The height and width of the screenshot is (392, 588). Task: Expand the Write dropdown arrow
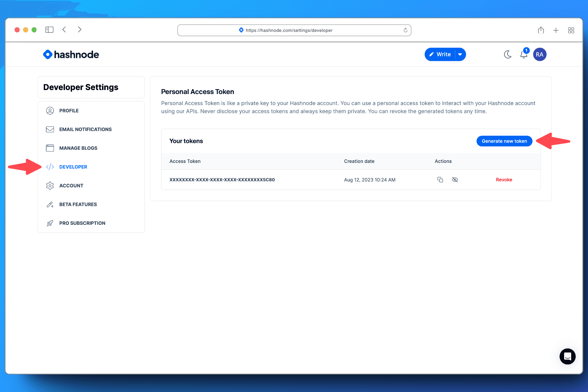[460, 55]
